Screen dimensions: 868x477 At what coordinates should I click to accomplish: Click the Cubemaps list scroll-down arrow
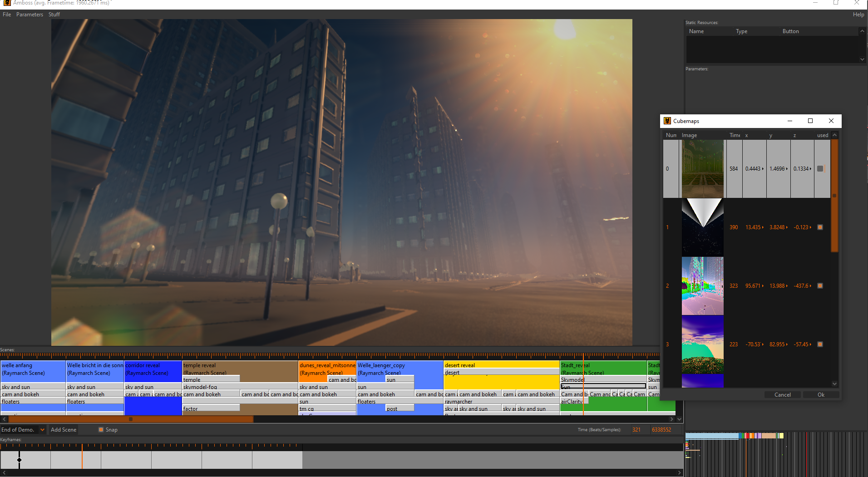834,384
